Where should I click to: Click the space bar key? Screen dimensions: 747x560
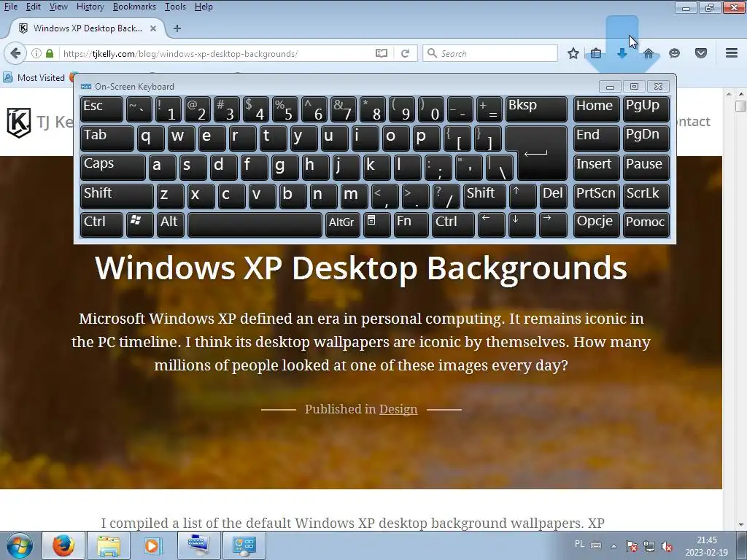click(255, 225)
